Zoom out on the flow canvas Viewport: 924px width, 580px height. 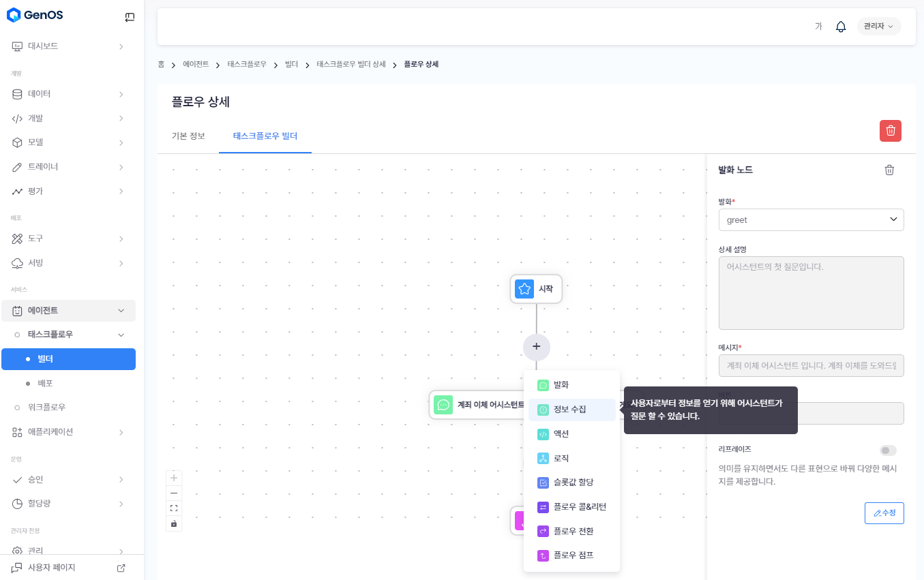174,493
